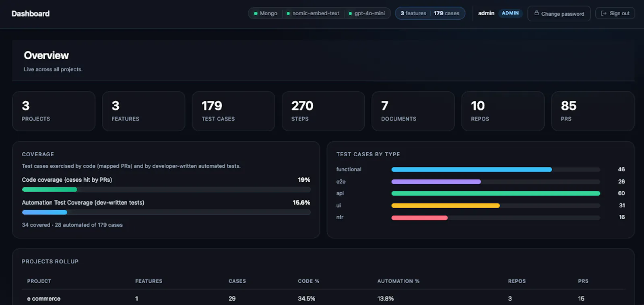Image resolution: width=644 pixels, height=305 pixels.
Task: Click the nomic-embed-text model label
Action: (316, 13)
